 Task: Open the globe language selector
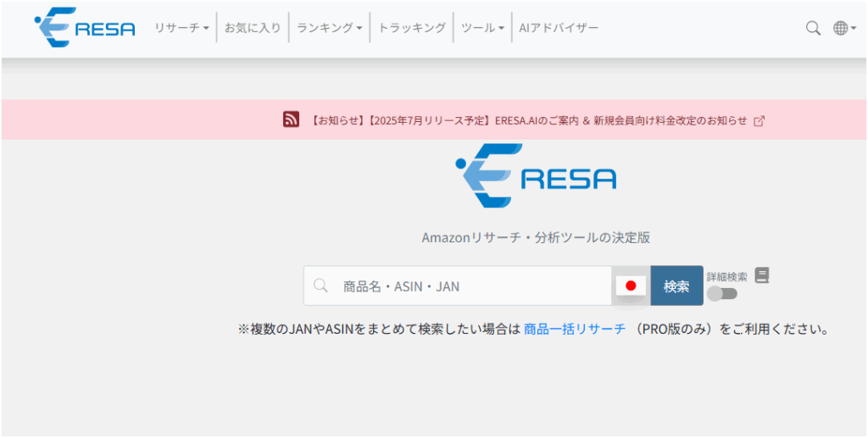click(x=844, y=28)
